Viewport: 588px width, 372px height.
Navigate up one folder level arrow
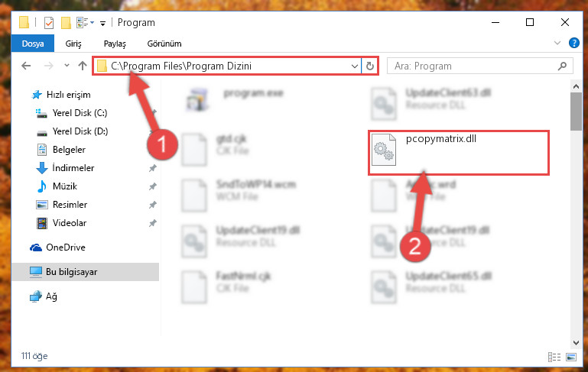[83, 66]
